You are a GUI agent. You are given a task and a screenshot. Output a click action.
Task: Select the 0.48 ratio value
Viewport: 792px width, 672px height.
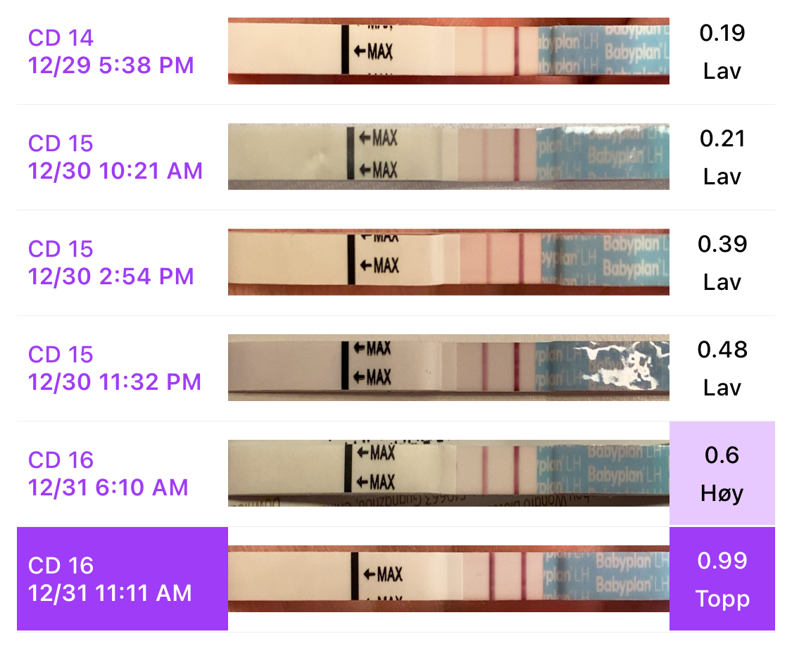722,350
